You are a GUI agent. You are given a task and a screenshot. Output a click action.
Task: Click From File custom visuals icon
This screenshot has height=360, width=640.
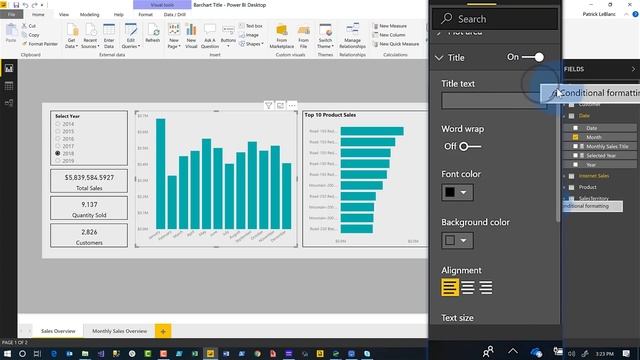[x=303, y=36]
